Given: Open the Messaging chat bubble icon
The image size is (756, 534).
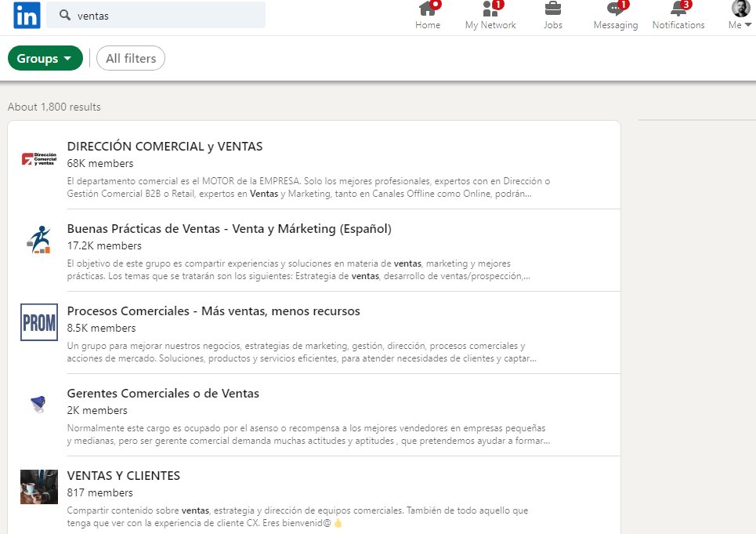Looking at the screenshot, I should 615,8.
